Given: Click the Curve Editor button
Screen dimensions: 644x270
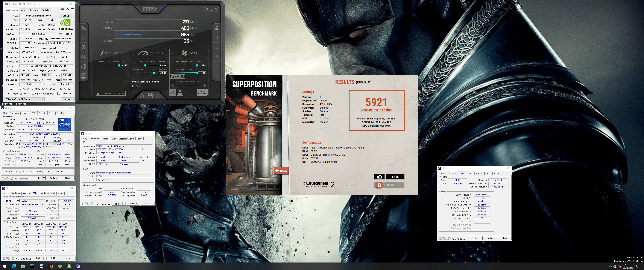Looking at the screenshot, I should [x=111, y=93].
